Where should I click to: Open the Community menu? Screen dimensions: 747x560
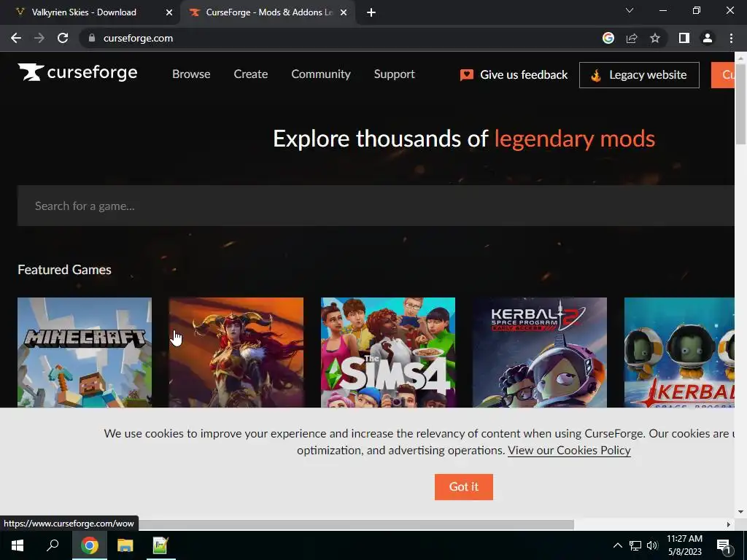click(x=321, y=74)
